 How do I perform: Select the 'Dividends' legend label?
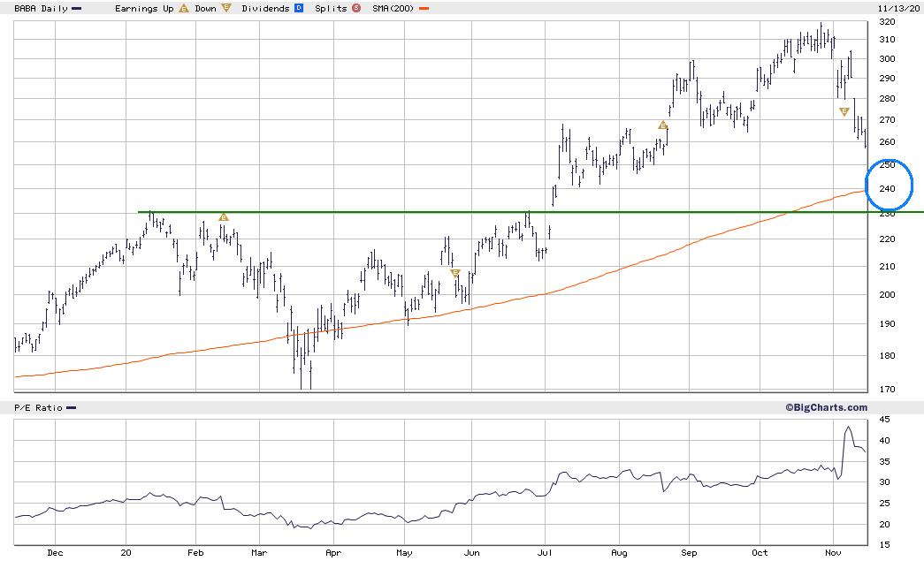[x=266, y=8]
